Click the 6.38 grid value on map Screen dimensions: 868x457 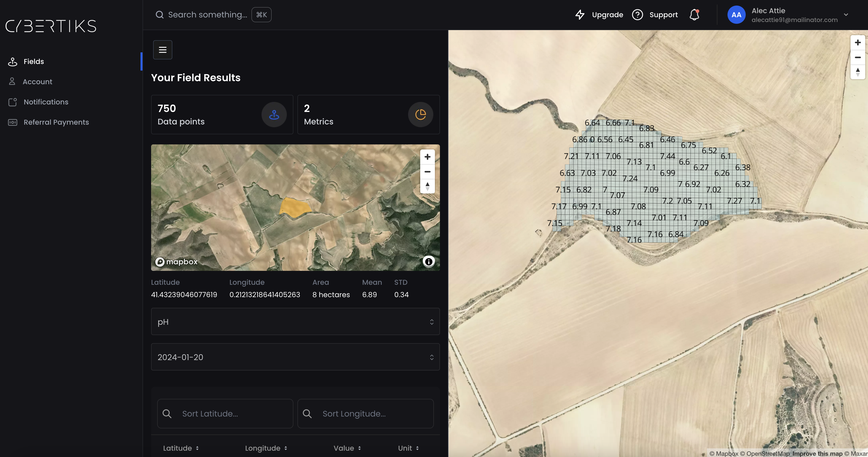pos(743,167)
